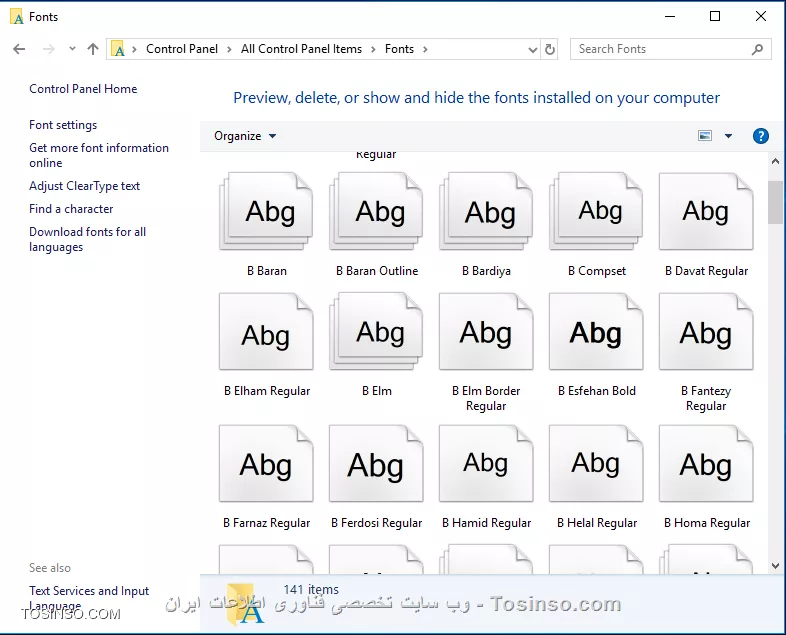Expand the address bar history dropdown
Screen dimensions: 786x635
[x=532, y=49]
